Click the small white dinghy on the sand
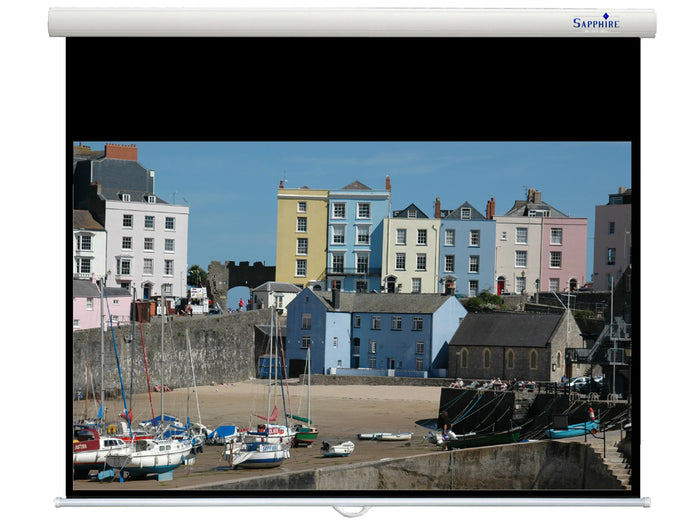 point(338,449)
